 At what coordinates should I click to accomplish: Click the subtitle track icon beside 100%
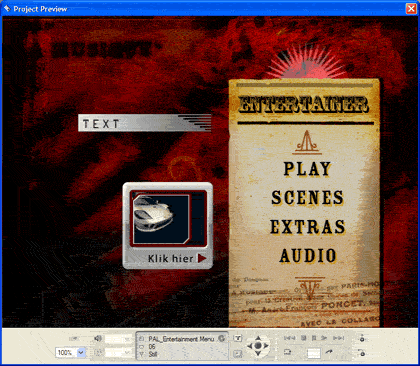click(98, 352)
